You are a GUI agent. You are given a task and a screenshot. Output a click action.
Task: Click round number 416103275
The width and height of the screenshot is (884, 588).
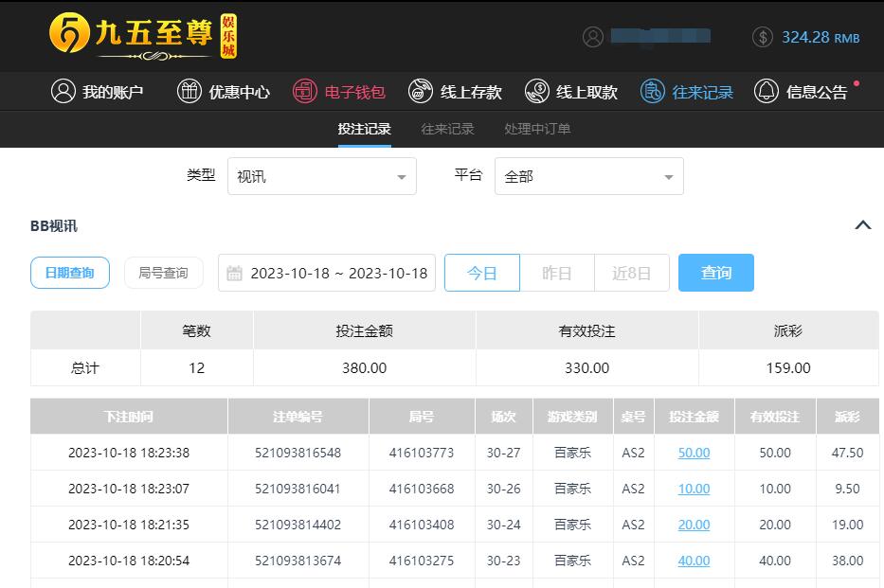[422, 561]
